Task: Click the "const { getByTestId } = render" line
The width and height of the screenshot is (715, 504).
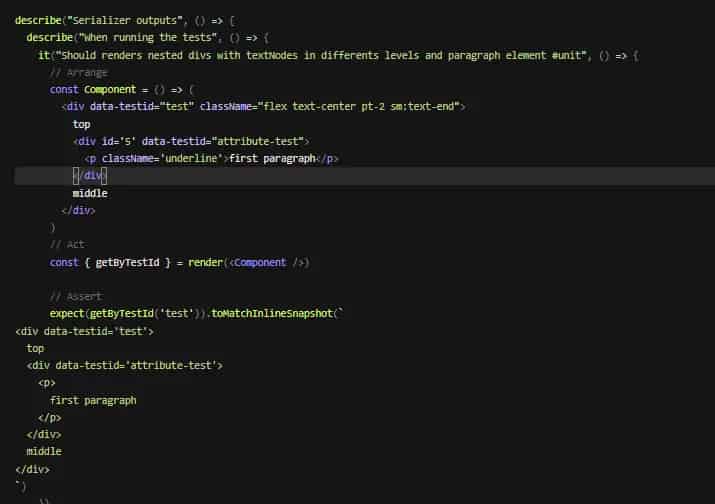Action: pos(180,263)
